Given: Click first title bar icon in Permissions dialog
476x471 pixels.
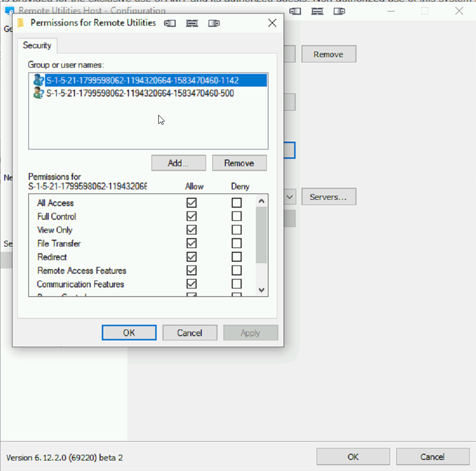Looking at the screenshot, I should coord(169,23).
